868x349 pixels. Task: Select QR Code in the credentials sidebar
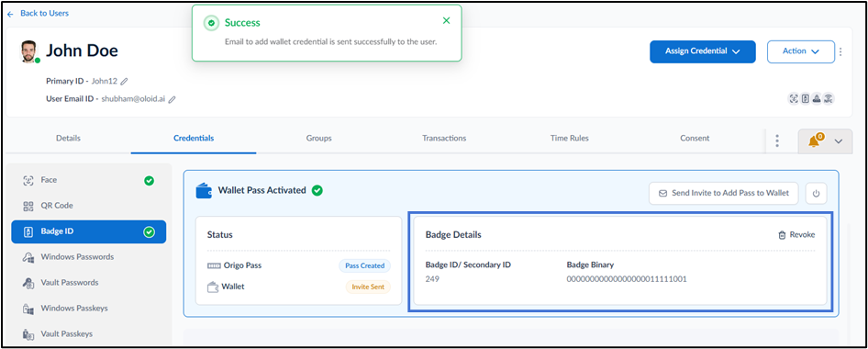coord(89,206)
